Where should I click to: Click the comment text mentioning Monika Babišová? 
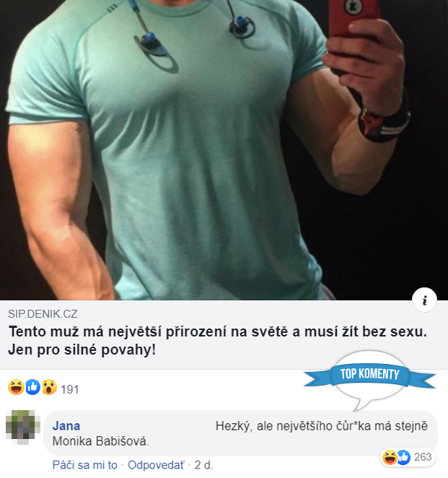[x=240, y=433]
